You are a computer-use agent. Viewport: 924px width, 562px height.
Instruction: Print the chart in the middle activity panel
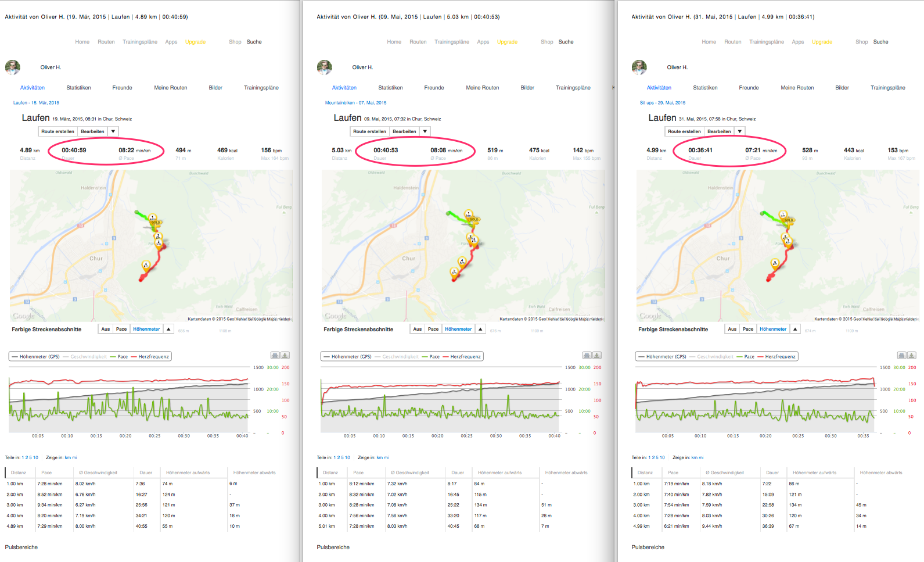587,355
